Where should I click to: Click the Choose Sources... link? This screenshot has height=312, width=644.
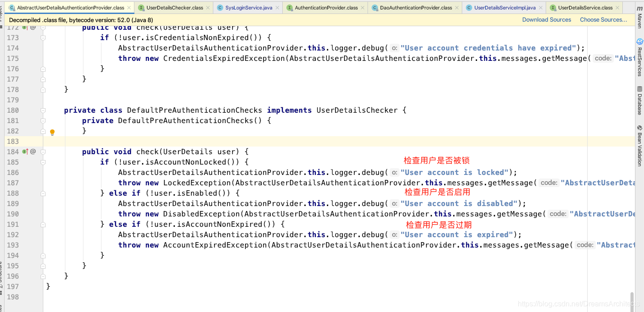point(603,19)
